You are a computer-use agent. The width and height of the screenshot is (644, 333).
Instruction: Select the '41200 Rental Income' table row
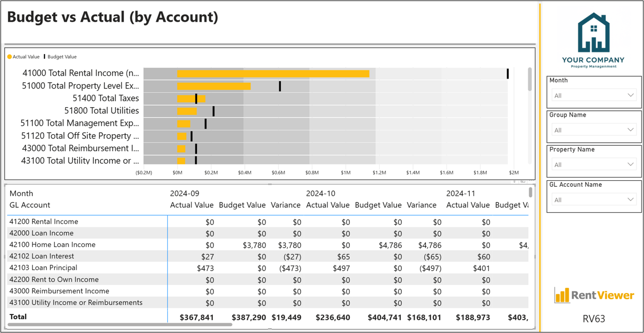click(268, 222)
